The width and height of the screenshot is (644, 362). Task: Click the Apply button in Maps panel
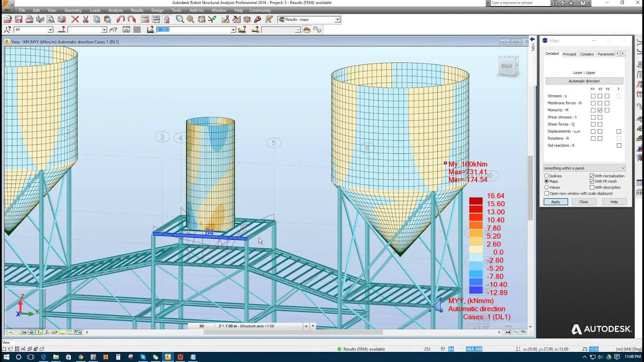(x=555, y=202)
